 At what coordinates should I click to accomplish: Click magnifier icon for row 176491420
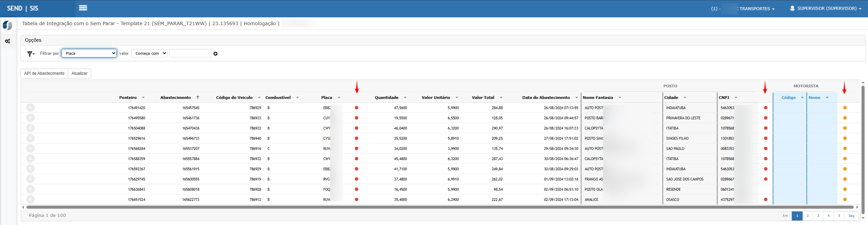click(31, 108)
